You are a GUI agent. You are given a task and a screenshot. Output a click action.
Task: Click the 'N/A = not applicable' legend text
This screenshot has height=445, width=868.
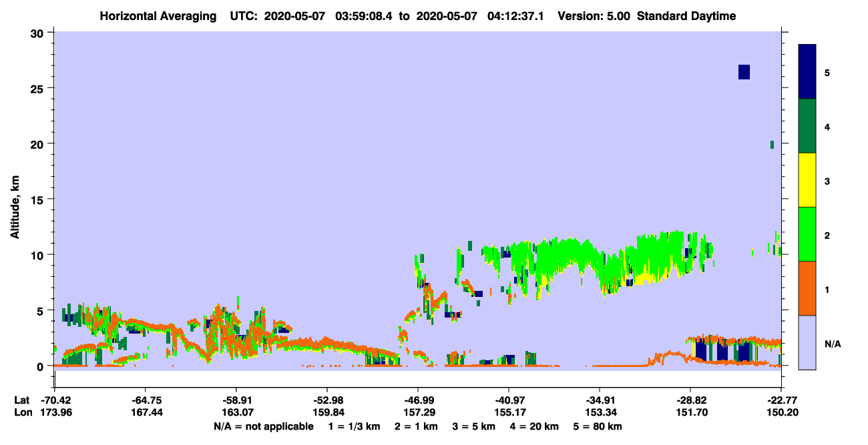click(x=263, y=426)
